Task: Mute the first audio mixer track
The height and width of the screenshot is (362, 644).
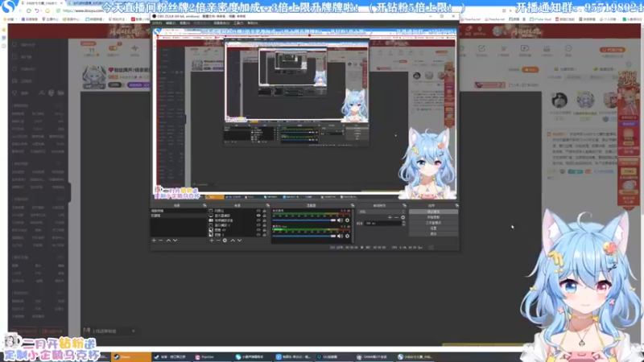Action: (x=340, y=220)
